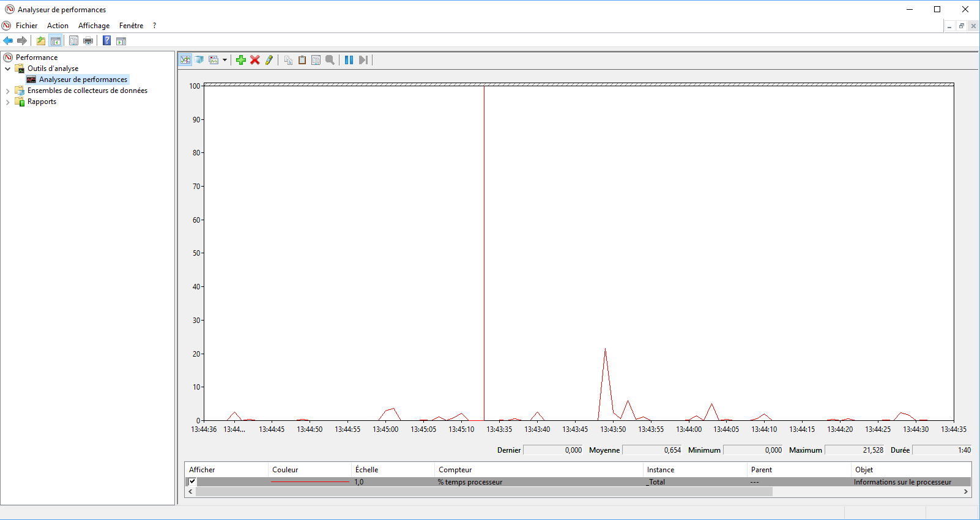Open the Affichage menu
The image size is (980, 520).
pos(94,26)
